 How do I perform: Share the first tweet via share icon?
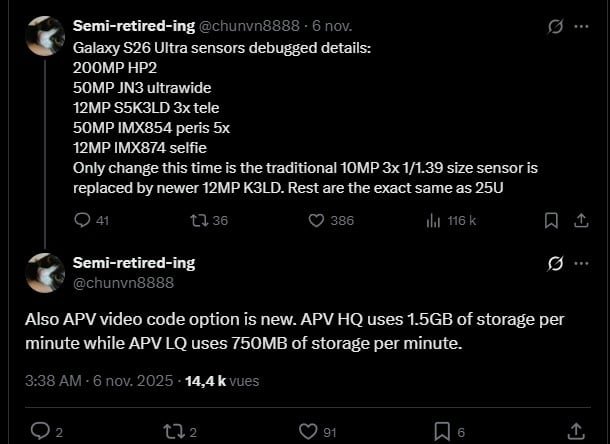tap(581, 220)
